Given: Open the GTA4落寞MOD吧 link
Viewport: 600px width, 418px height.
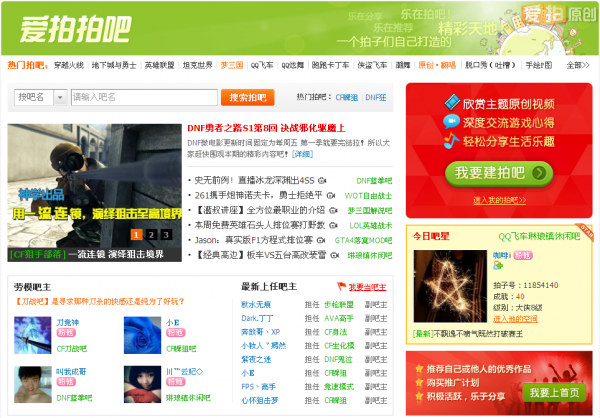Looking at the screenshot, I should pos(363,241).
